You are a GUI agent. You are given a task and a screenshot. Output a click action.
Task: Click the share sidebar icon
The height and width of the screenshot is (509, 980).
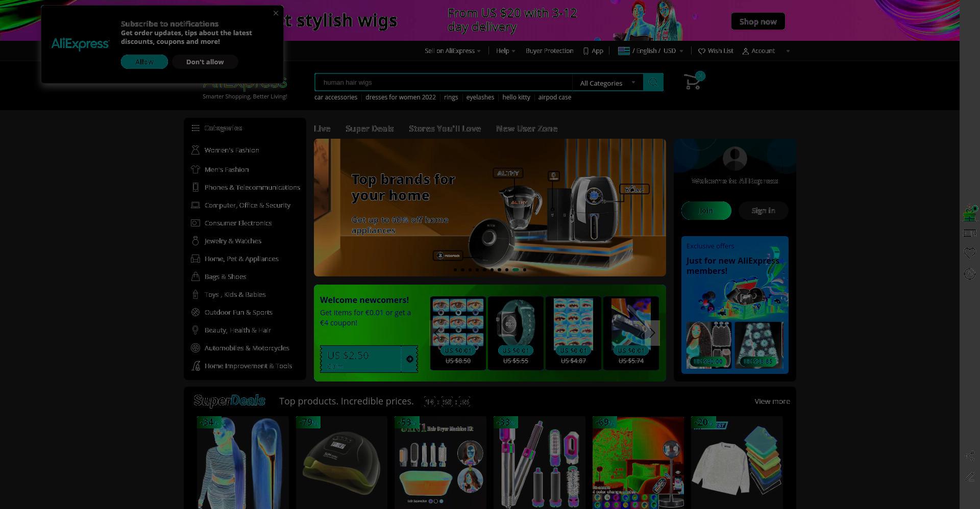tap(970, 456)
